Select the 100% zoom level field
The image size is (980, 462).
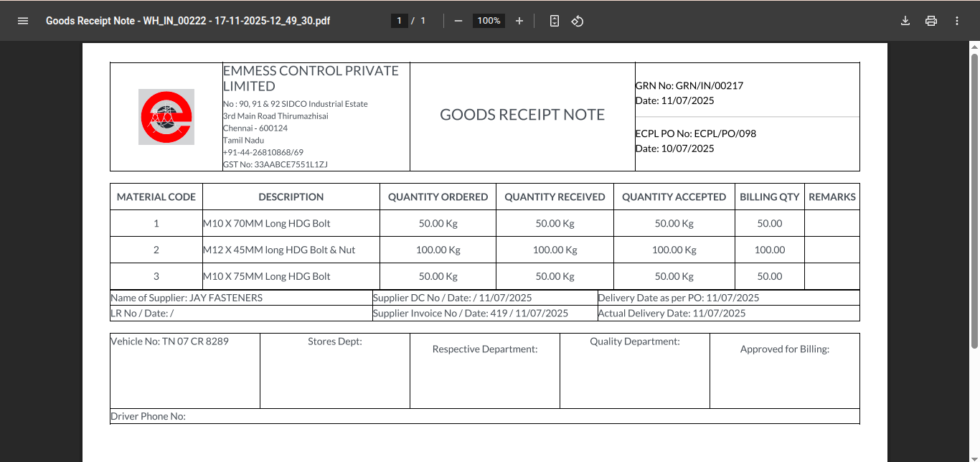click(x=489, y=21)
